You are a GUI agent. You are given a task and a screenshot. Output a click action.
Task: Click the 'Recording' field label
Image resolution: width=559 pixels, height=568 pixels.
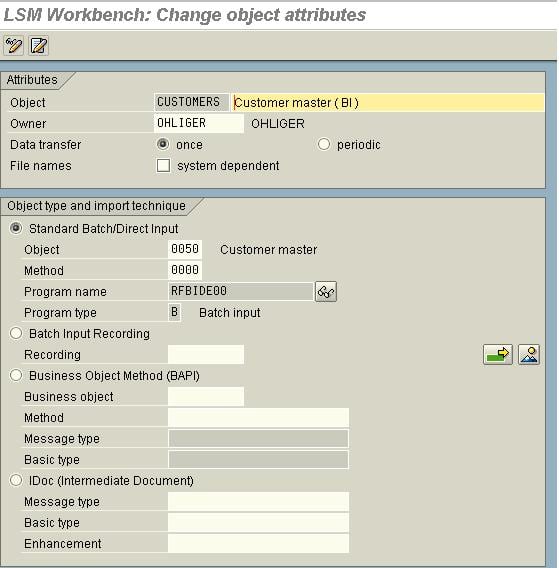click(x=53, y=355)
